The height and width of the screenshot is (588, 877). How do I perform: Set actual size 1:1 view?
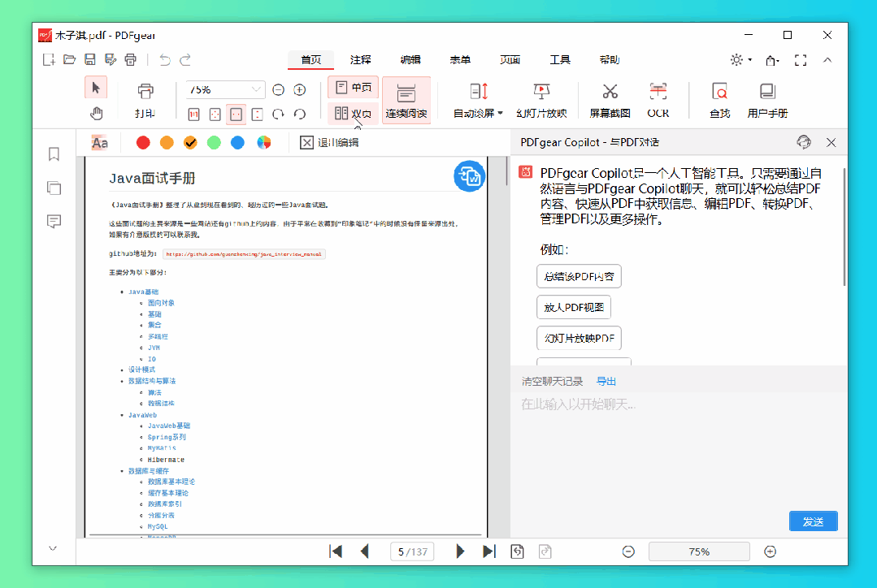pyautogui.click(x=193, y=115)
